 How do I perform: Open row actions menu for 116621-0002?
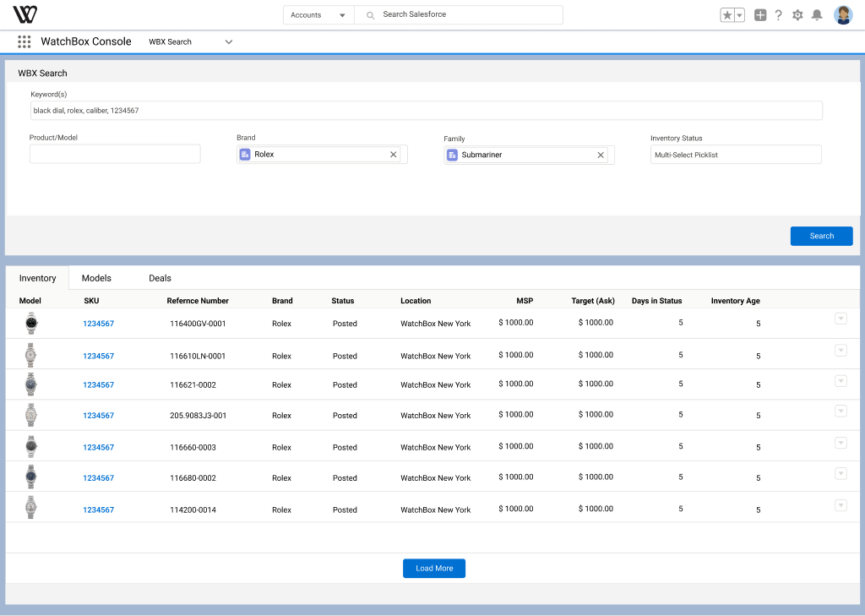pyautogui.click(x=841, y=381)
